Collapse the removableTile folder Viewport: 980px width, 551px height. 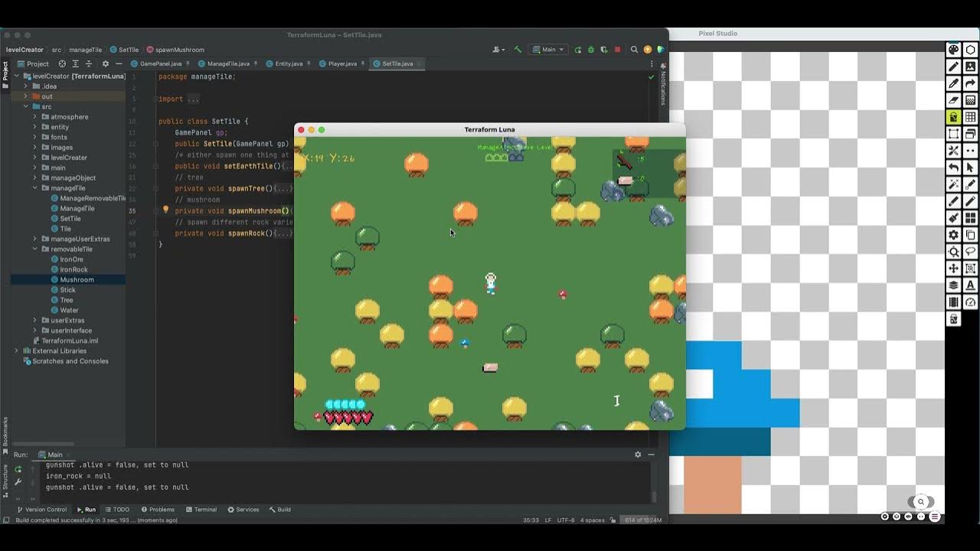34,249
